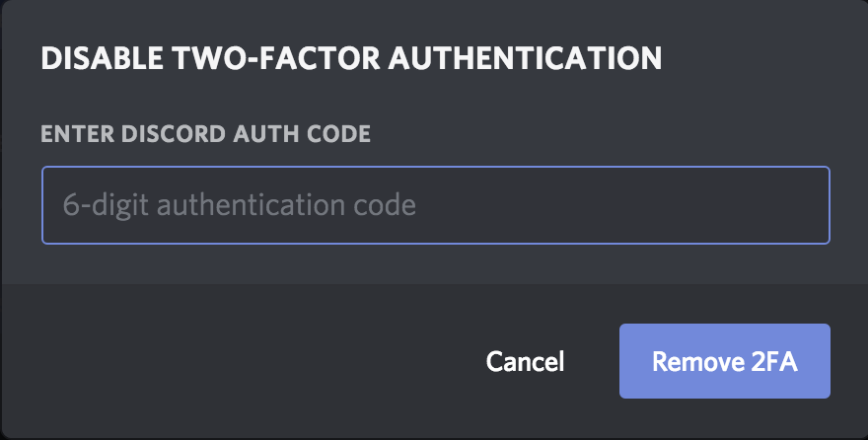Place cursor in the placeholder text area

point(239,205)
